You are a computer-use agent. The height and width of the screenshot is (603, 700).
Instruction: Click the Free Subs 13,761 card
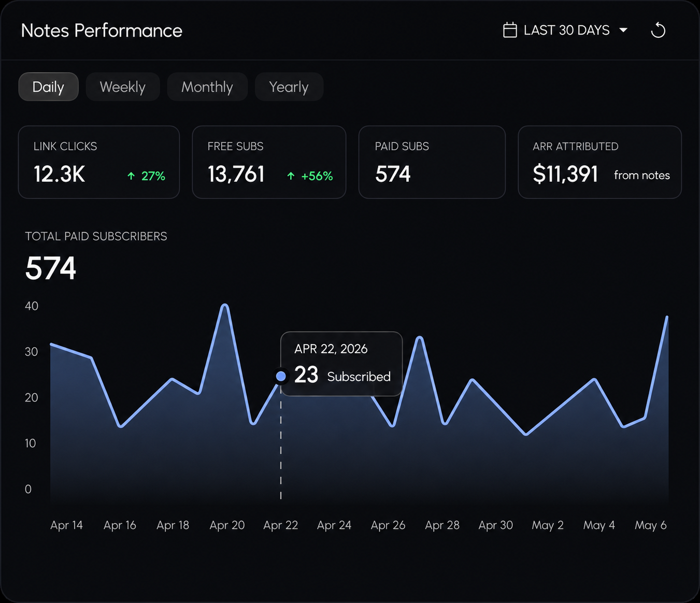[269, 162]
